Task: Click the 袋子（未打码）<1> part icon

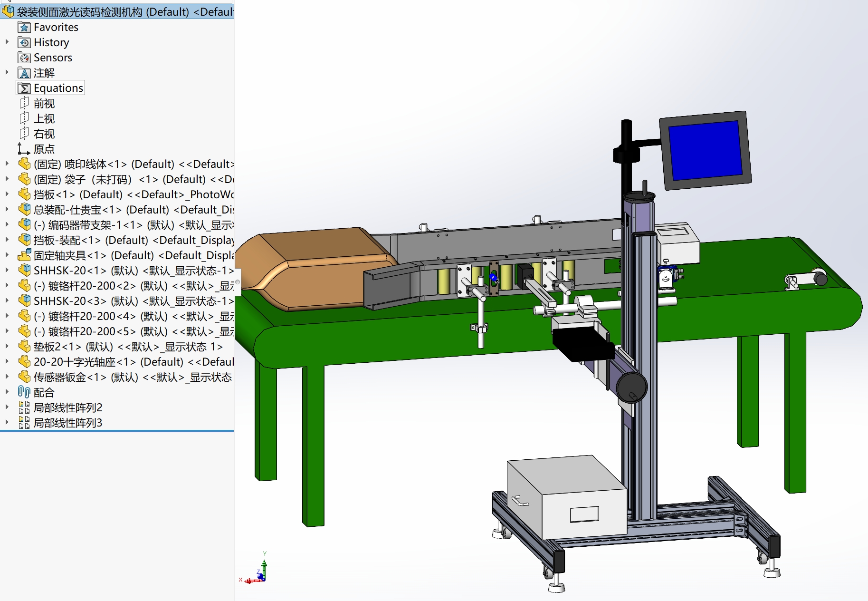Action: coord(24,179)
